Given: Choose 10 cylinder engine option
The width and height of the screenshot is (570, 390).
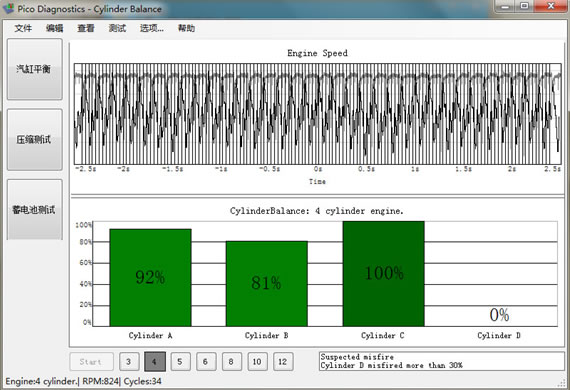Looking at the screenshot, I should coord(257,362).
